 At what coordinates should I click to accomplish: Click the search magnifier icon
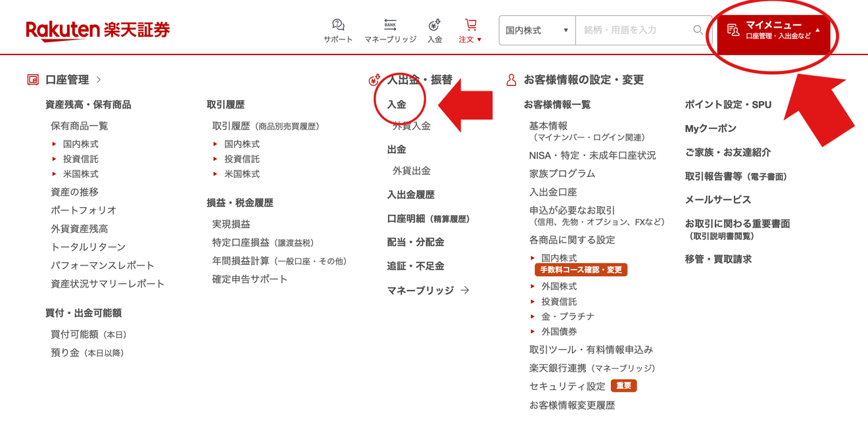coord(698,30)
